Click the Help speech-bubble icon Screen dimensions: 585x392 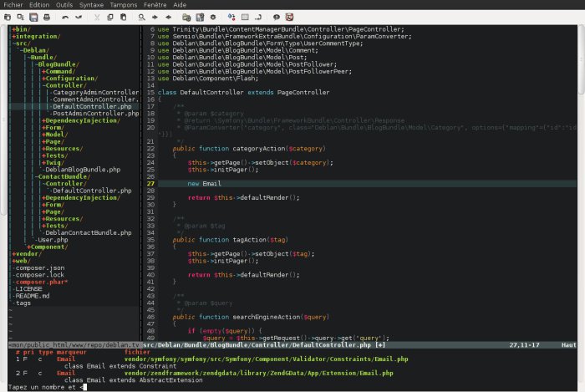pyautogui.click(x=277, y=18)
